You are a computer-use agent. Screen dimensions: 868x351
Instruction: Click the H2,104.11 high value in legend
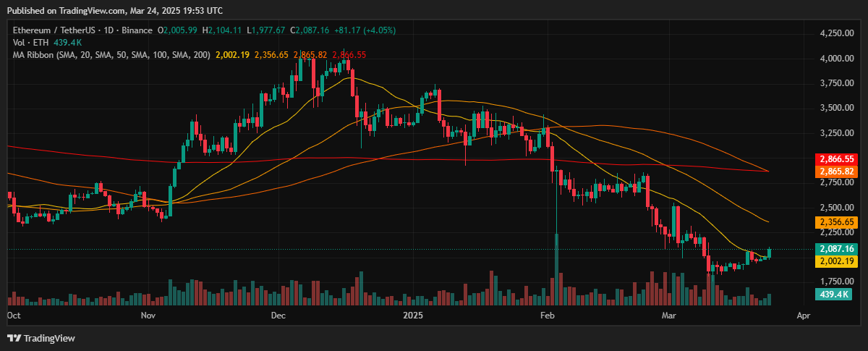click(222, 30)
